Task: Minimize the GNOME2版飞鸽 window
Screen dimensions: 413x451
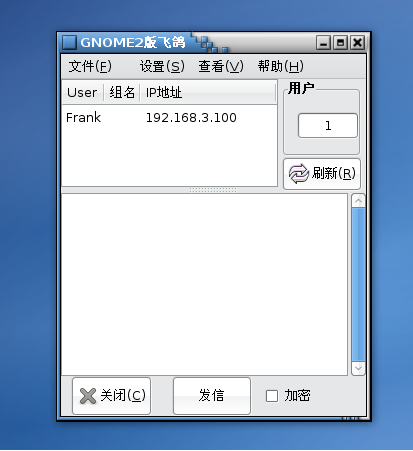Action: [323, 43]
